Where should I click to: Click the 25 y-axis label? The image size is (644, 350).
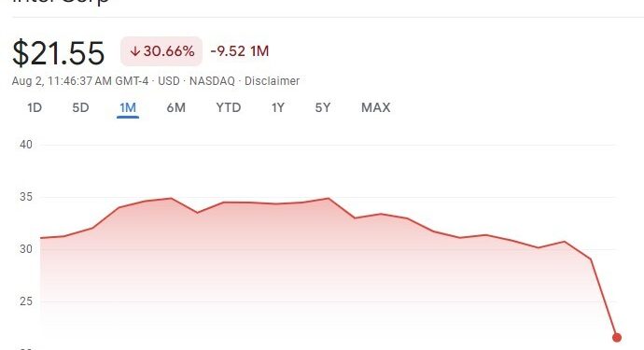[x=26, y=301]
